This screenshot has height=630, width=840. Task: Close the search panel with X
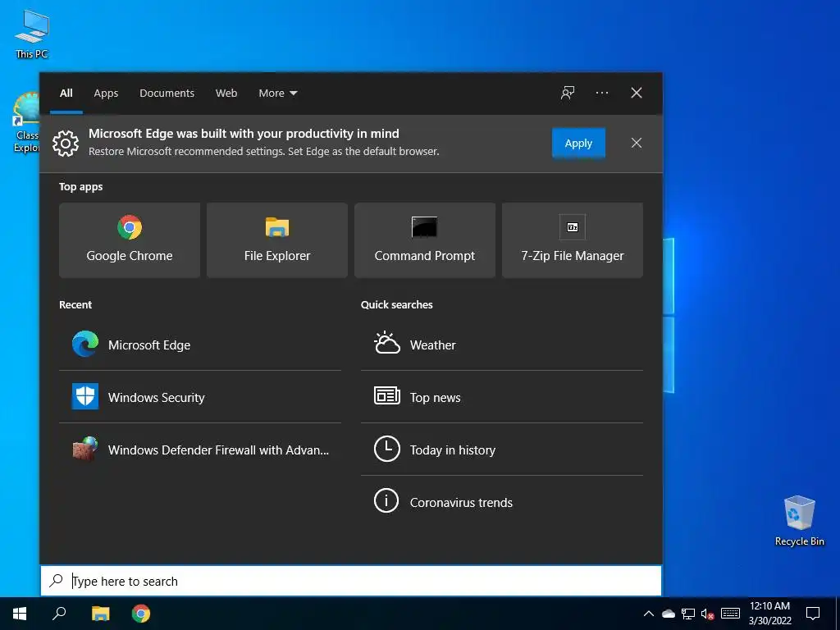[x=637, y=93]
